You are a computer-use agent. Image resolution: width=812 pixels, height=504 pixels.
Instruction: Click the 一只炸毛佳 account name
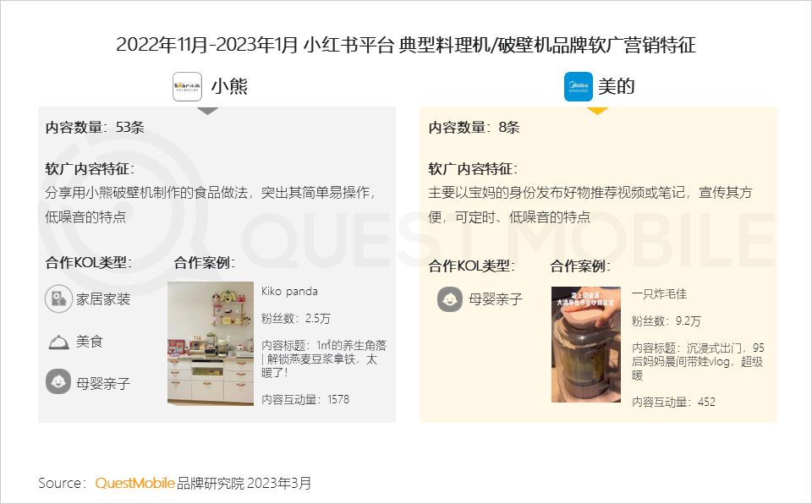tap(659, 293)
